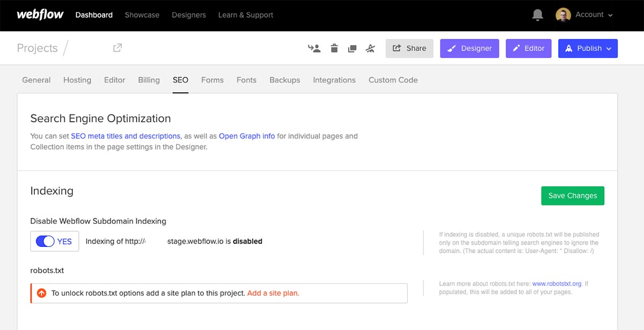The height and width of the screenshot is (330, 644).
Task: Click the unpublish site icon
Action: click(x=370, y=48)
